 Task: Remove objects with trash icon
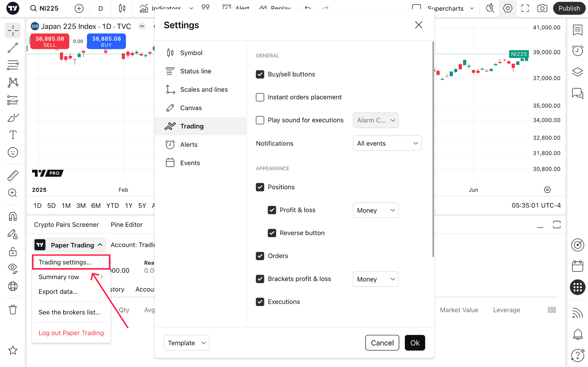coord(13,309)
